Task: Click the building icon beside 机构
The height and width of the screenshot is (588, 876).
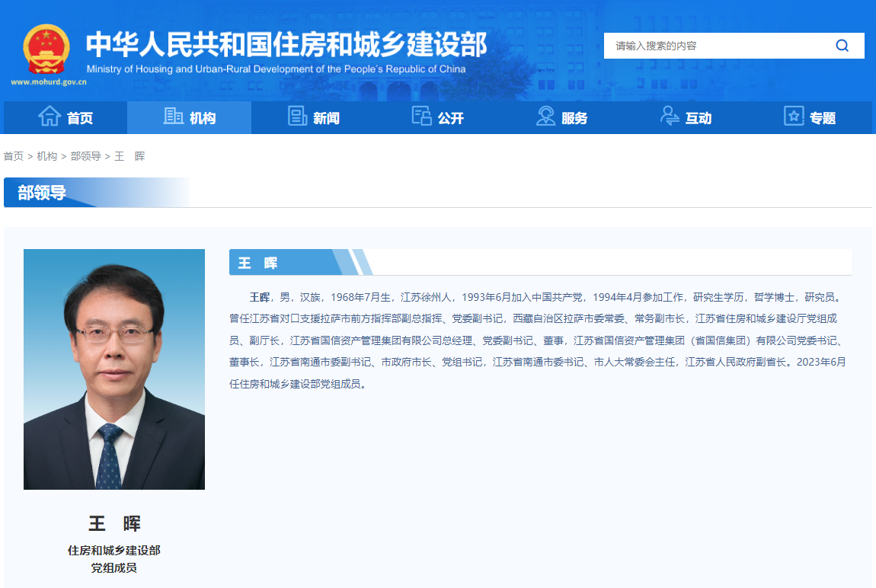Action: (x=173, y=116)
